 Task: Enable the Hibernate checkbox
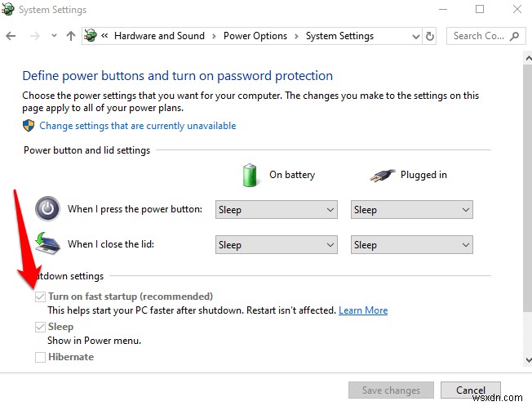tap(40, 357)
